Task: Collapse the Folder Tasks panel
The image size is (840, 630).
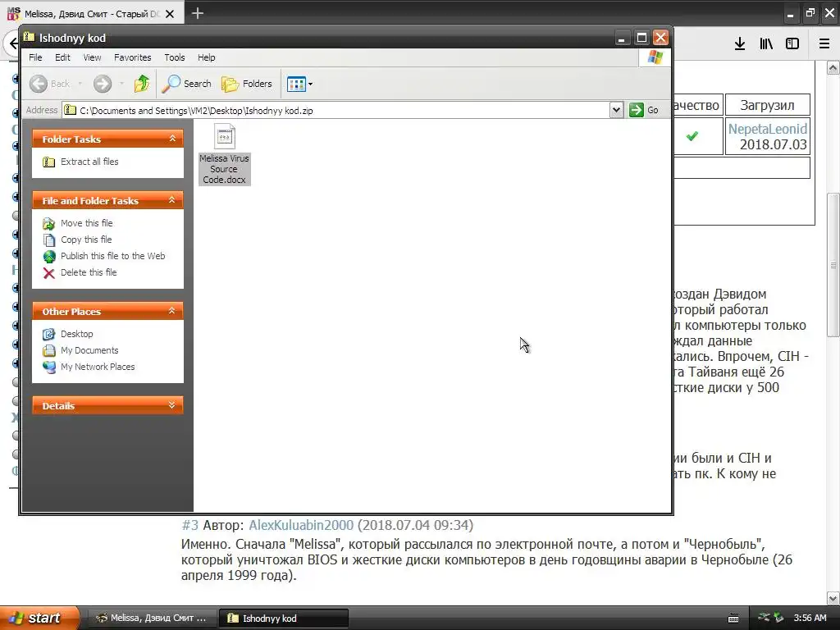Action: [x=172, y=139]
